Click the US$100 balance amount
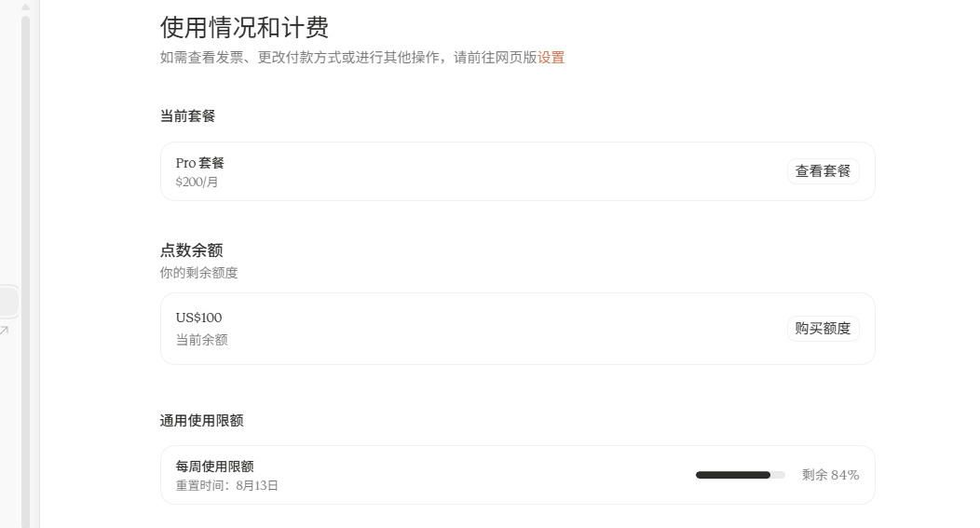980x528 pixels. coord(198,318)
